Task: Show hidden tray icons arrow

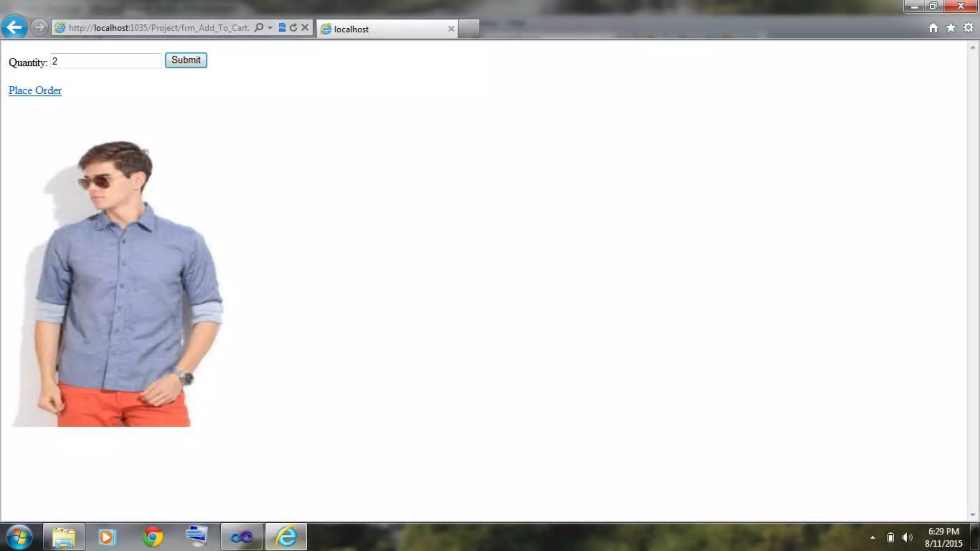Action: coord(873,538)
